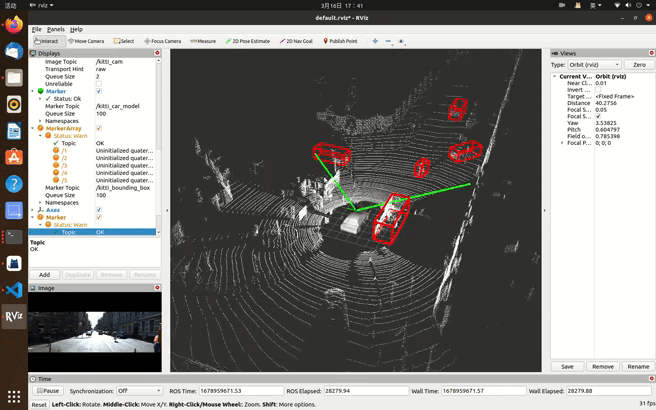Click the Reset button
Viewport: 656px width, 410px height.
39,405
